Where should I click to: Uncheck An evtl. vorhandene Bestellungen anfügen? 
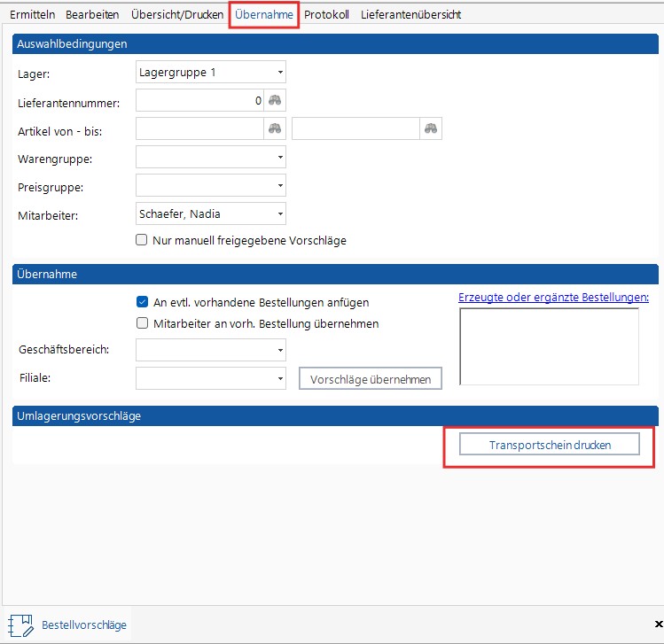142,302
